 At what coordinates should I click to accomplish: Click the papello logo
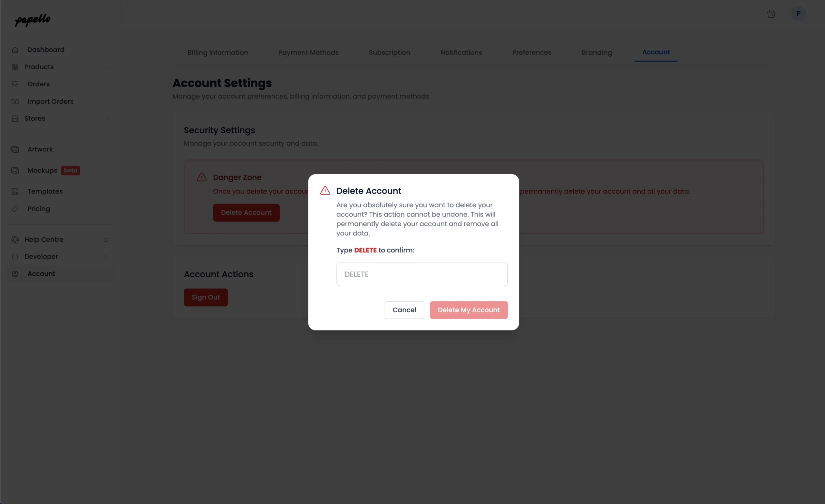pos(33,20)
